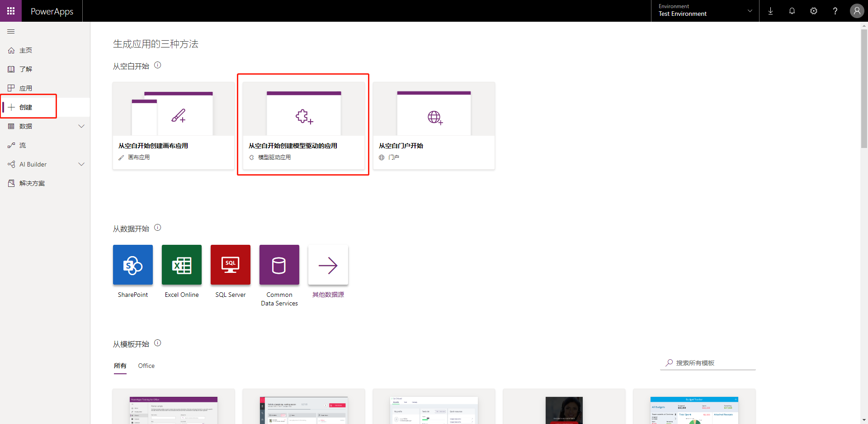Show the info tooltip next to 从空白开始
The width and height of the screenshot is (868, 424).
157,65
